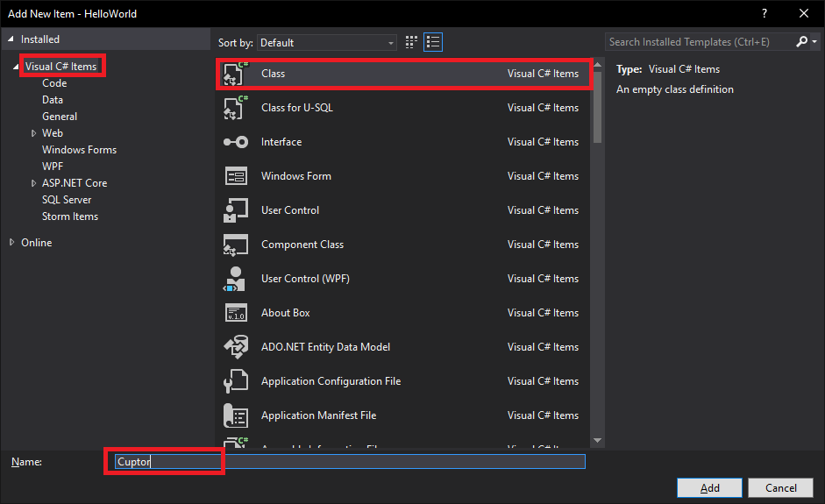Expand the Online category
The width and height of the screenshot is (825, 504).
pyautogui.click(x=12, y=243)
